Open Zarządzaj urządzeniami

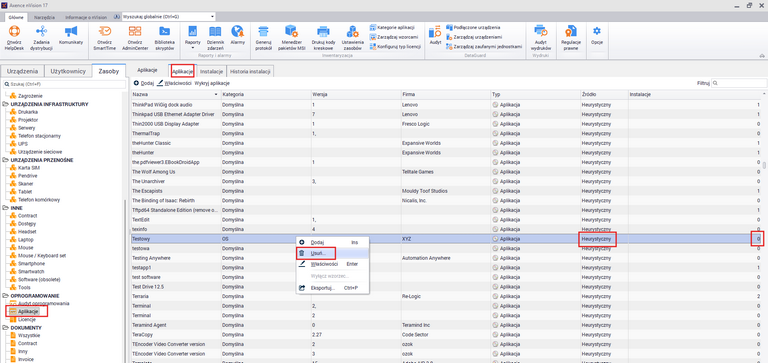coord(474,37)
